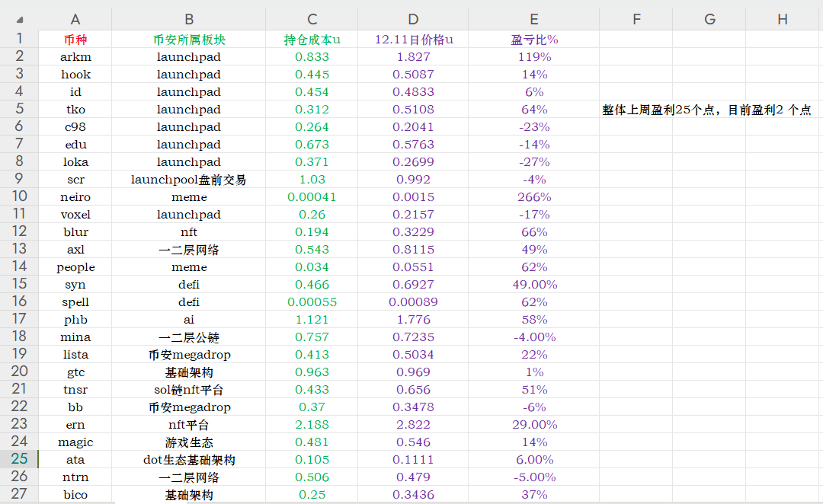Select row 1 header
Image resolution: width=823 pixels, height=504 pixels.
point(19,39)
